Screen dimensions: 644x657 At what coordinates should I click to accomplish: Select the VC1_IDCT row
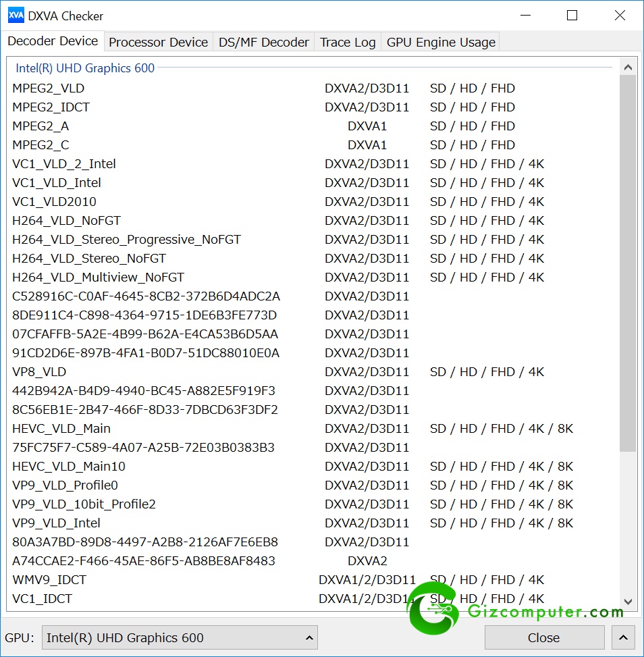(312, 599)
